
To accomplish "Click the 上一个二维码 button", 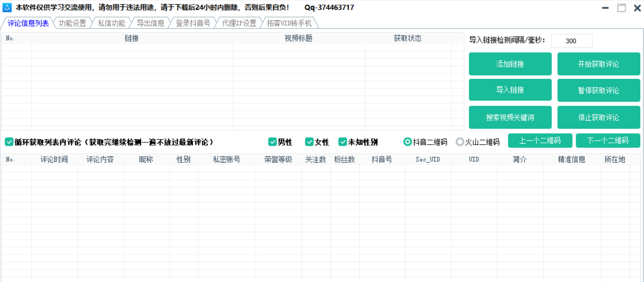I will coord(540,141).
